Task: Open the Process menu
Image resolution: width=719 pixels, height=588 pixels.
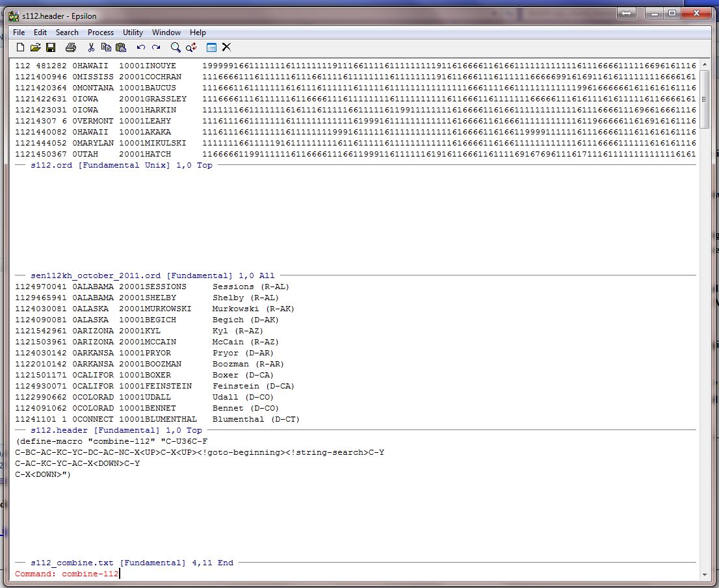Action: point(101,32)
